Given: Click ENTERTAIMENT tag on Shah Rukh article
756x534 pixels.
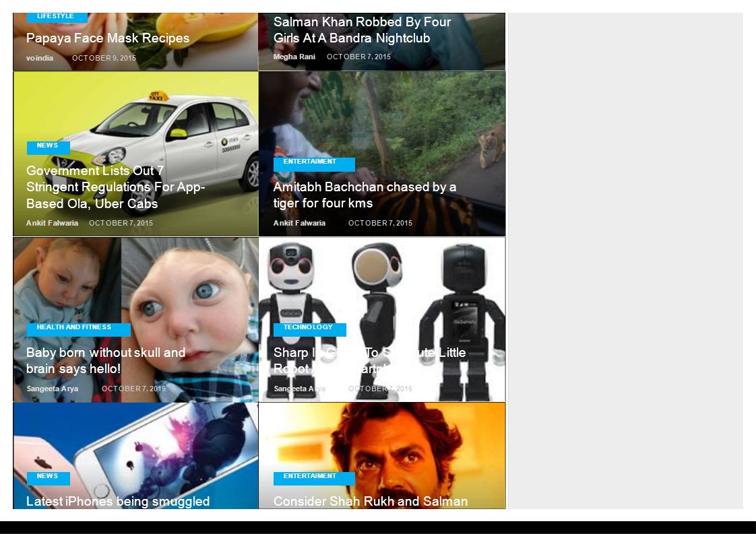Looking at the screenshot, I should (314, 477).
